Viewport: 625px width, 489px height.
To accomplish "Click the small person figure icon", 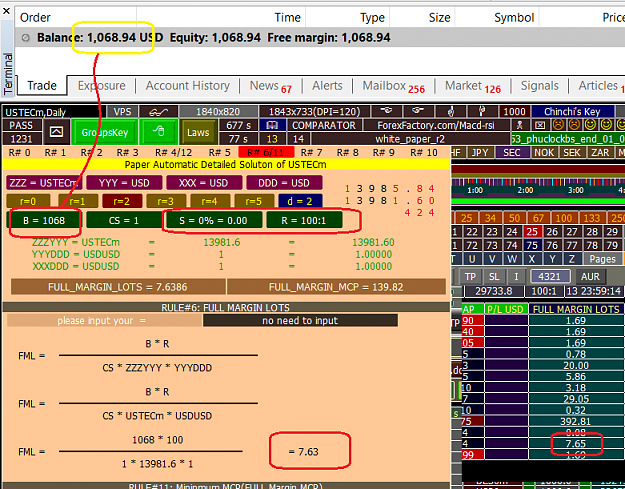I will click(520, 125).
